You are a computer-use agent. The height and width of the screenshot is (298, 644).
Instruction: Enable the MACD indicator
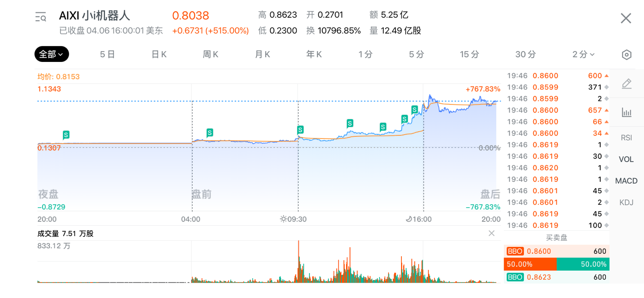[626, 181]
